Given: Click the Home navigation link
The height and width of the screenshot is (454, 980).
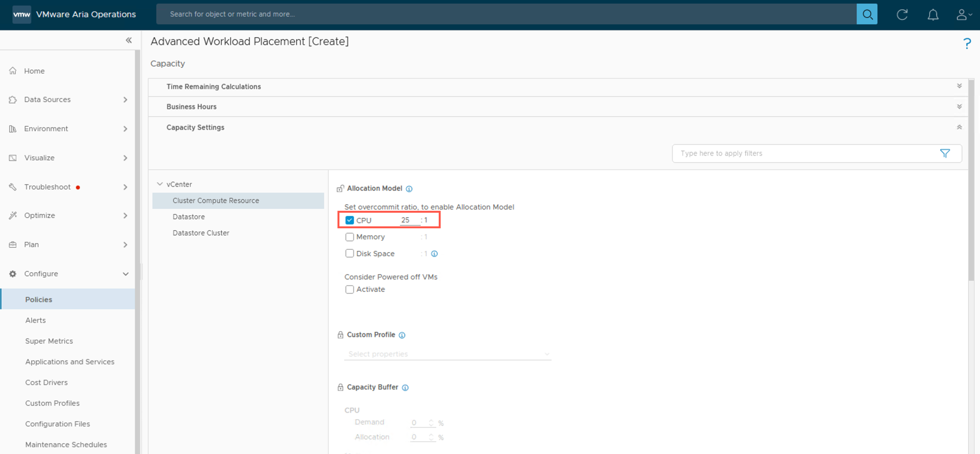Looking at the screenshot, I should tap(34, 71).
